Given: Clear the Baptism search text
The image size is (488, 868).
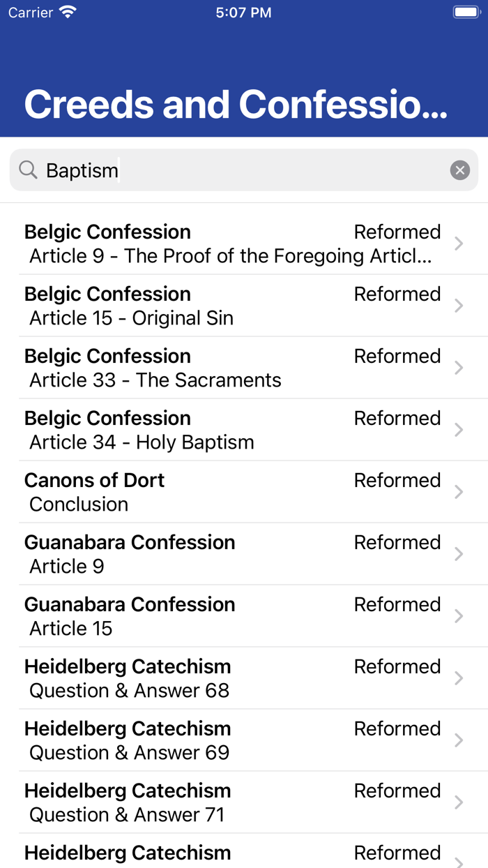Looking at the screenshot, I should [459, 170].
